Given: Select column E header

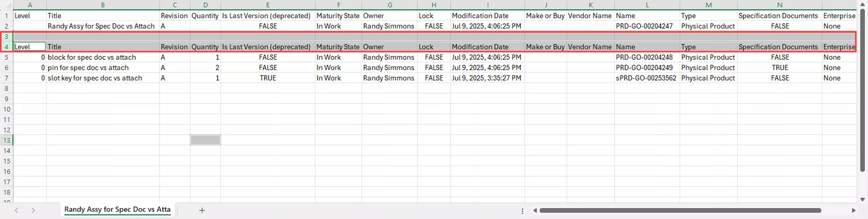Looking at the screenshot, I should click(x=268, y=5).
